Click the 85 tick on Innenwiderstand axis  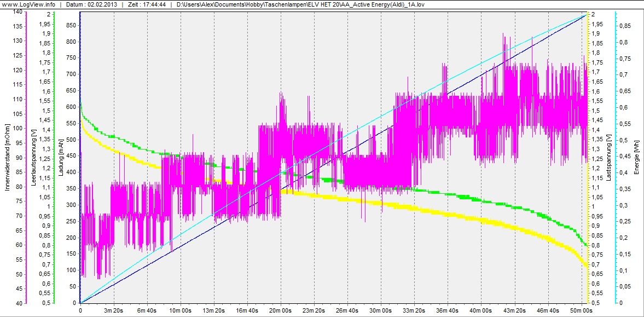(x=19, y=172)
